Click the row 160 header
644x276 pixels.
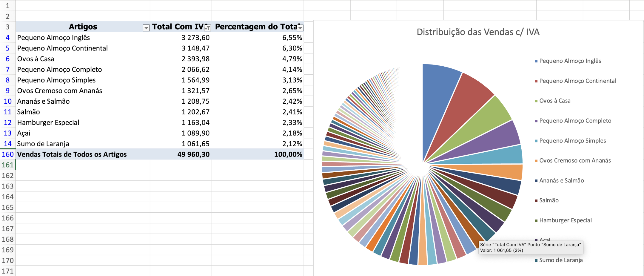click(x=7, y=154)
